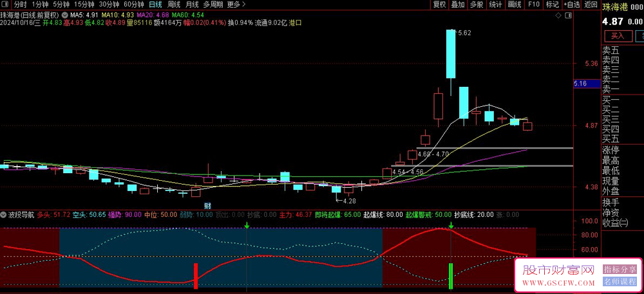Screen dimensions: 644x294
Task: Open the diamond icon above the chart
Action: [x=558, y=15]
